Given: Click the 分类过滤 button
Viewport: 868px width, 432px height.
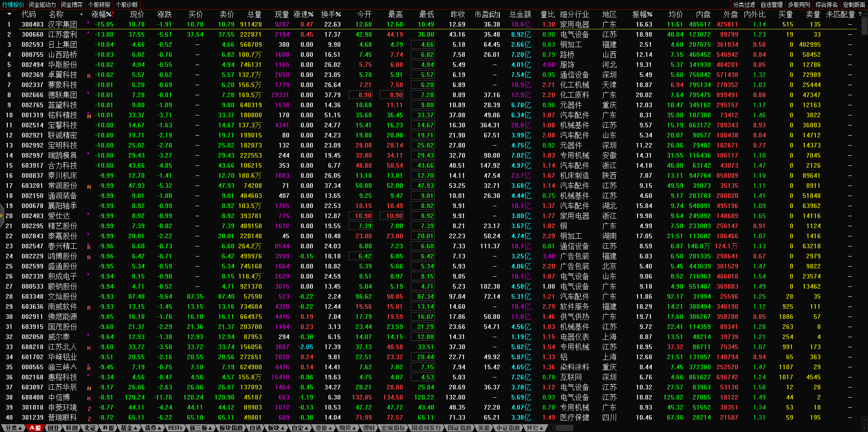Looking at the screenshot, I should click(x=744, y=5).
